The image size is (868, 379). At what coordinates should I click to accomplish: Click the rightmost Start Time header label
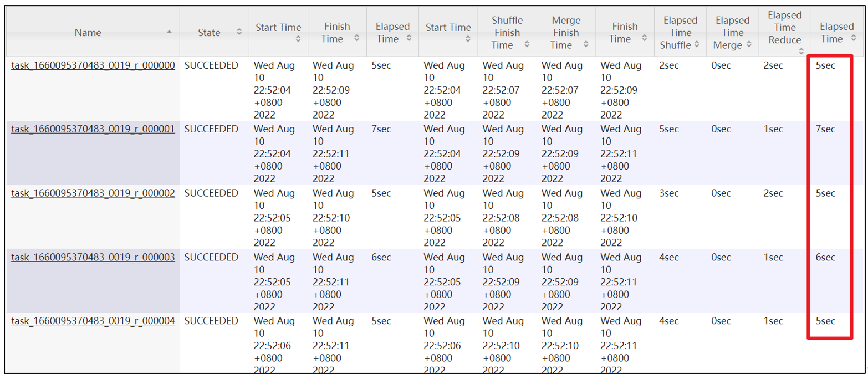coord(448,27)
